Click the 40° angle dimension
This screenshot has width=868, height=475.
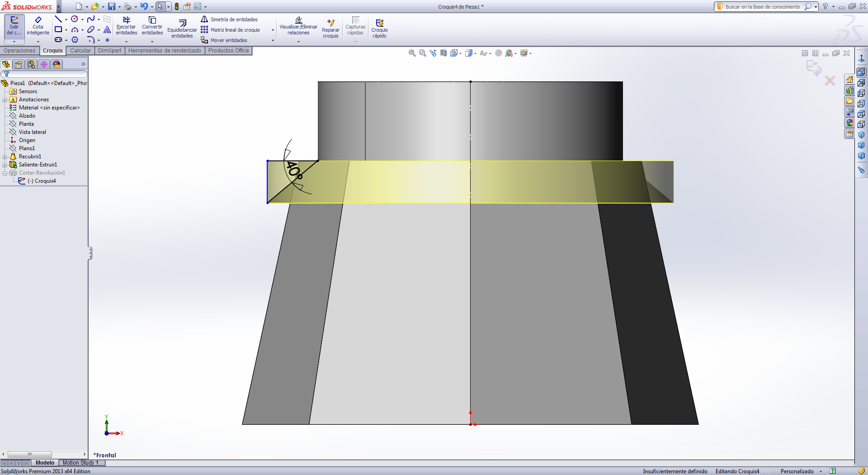pos(294,170)
